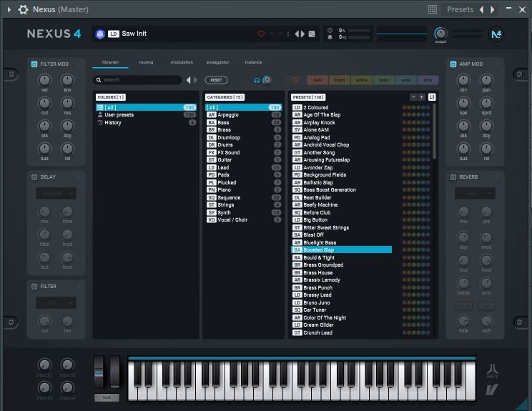Click the blue hexagon expansion icon
This screenshot has height=411, width=532.
click(x=100, y=34)
